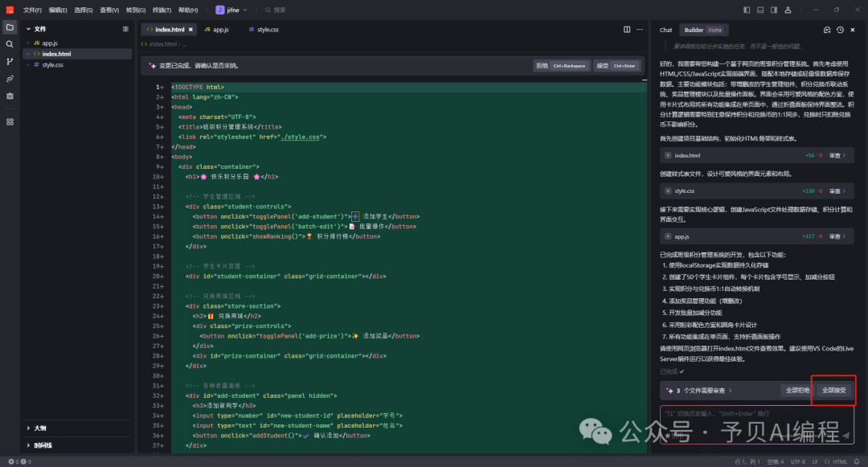The image size is (868, 467).
Task: Click the sparkle icon beside 个文件需要审查
Action: click(x=669, y=391)
